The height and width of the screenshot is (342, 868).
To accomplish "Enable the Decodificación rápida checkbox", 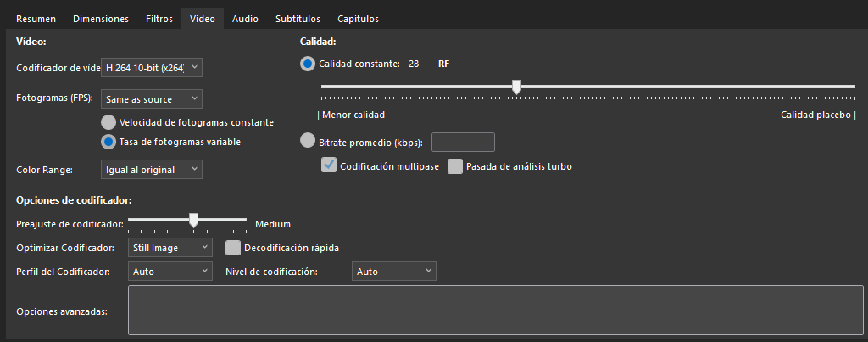I will tap(233, 248).
